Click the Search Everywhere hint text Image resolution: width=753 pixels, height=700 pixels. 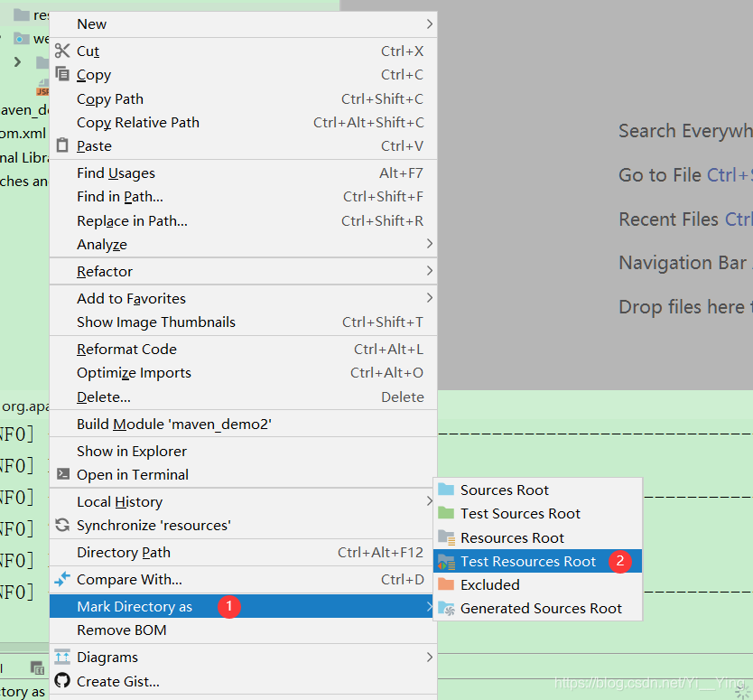tap(685, 131)
